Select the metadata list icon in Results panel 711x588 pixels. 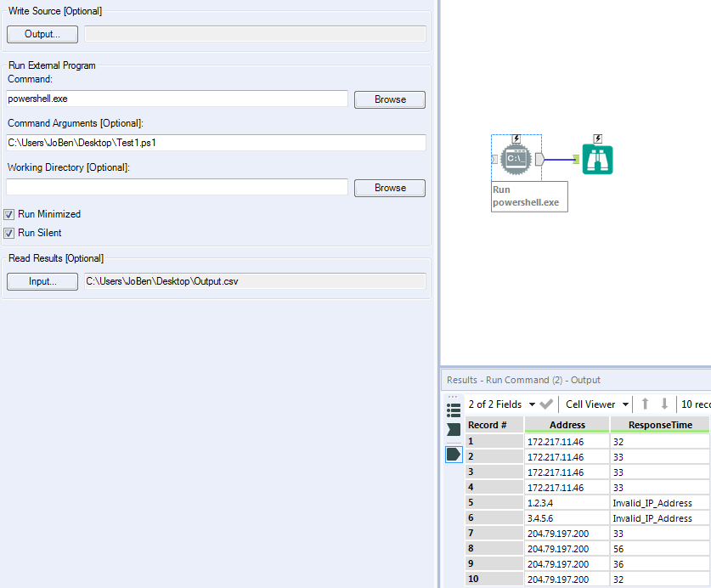coord(453,409)
